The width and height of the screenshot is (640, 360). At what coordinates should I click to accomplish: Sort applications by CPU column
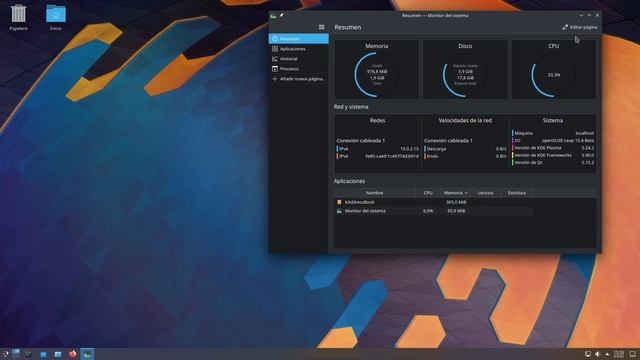pyautogui.click(x=428, y=193)
